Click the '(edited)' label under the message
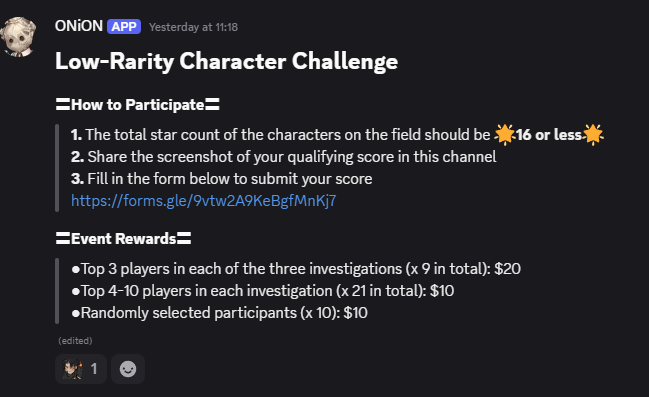Screen dimensions: 649x397 tap(75, 341)
